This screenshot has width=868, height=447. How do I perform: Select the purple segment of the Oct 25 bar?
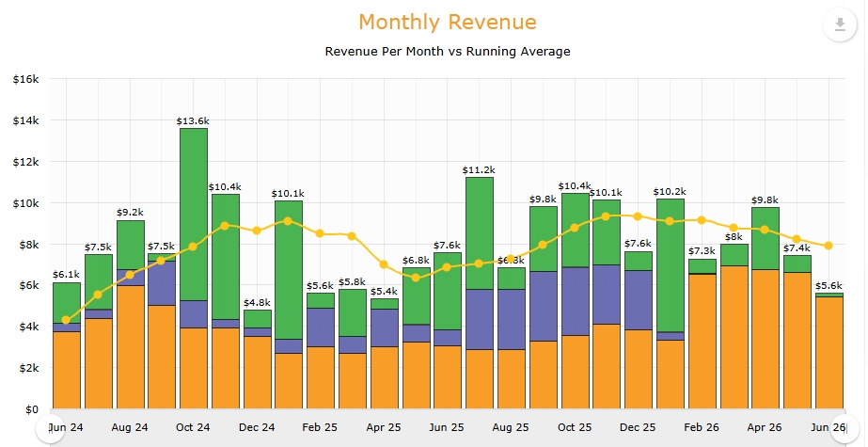tap(576, 301)
